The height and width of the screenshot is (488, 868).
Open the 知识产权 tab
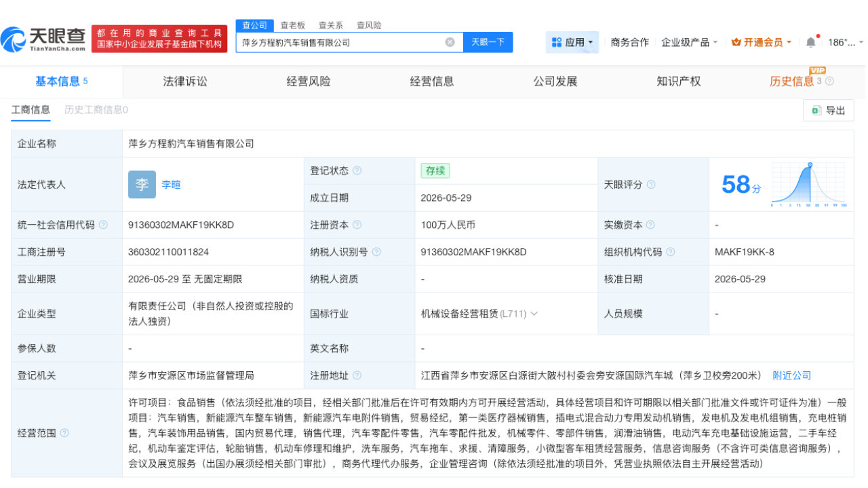tap(679, 81)
